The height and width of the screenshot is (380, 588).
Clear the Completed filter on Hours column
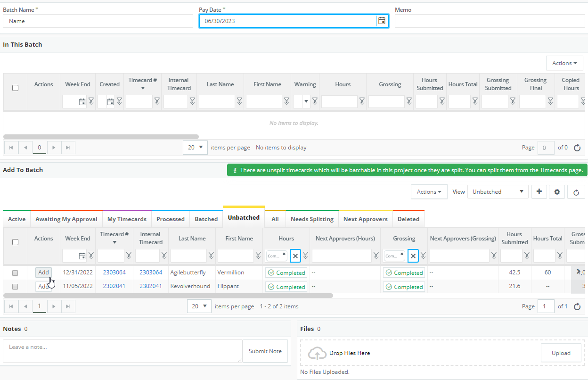pyautogui.click(x=295, y=255)
